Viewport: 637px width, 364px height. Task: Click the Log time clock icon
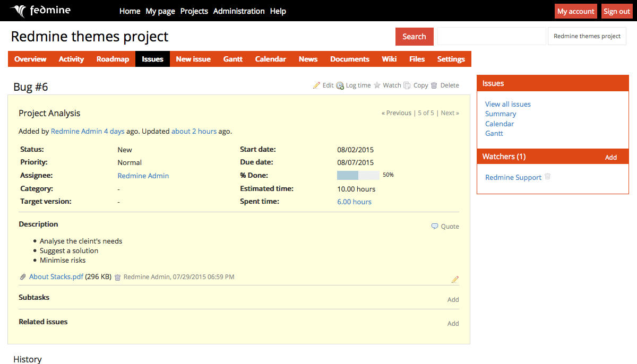click(x=340, y=85)
